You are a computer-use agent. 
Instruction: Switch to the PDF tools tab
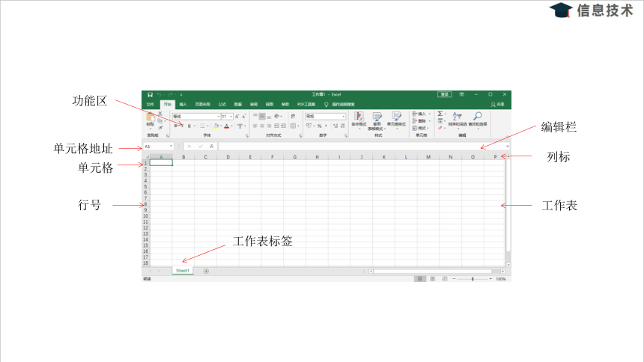coord(306,104)
